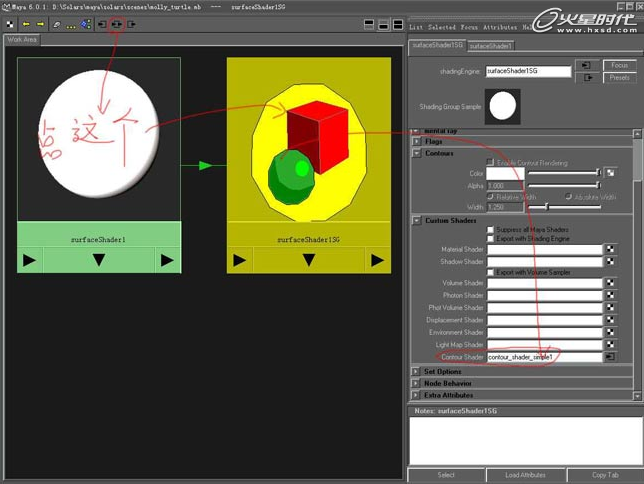The image size is (644, 484).
Task: Select Relative Width radio button
Action: 490,197
